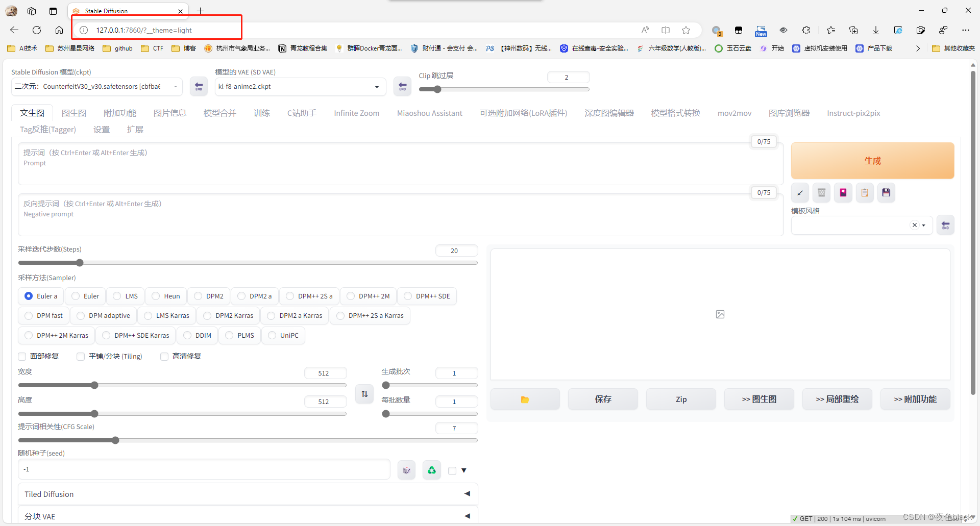Open the AI技术 bookmarks folder
Image resolution: width=980 pixels, height=526 pixels.
pos(22,48)
